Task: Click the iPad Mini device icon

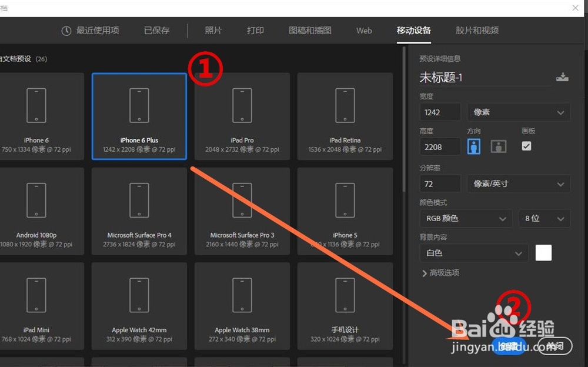Action: pyautogui.click(x=36, y=295)
